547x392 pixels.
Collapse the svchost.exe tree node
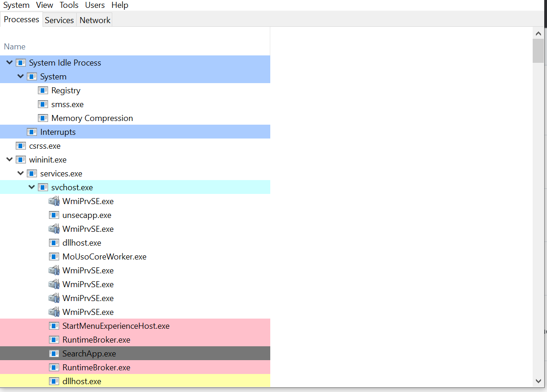coord(31,187)
